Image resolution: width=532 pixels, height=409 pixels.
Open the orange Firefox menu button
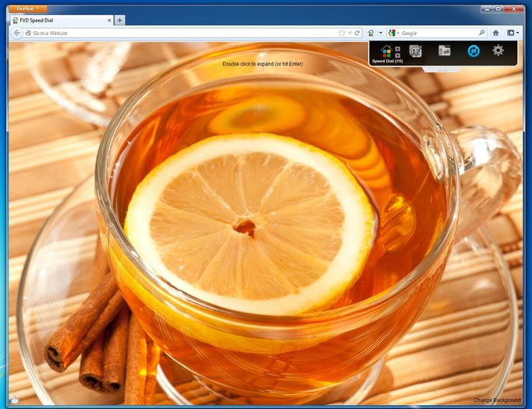pos(31,9)
